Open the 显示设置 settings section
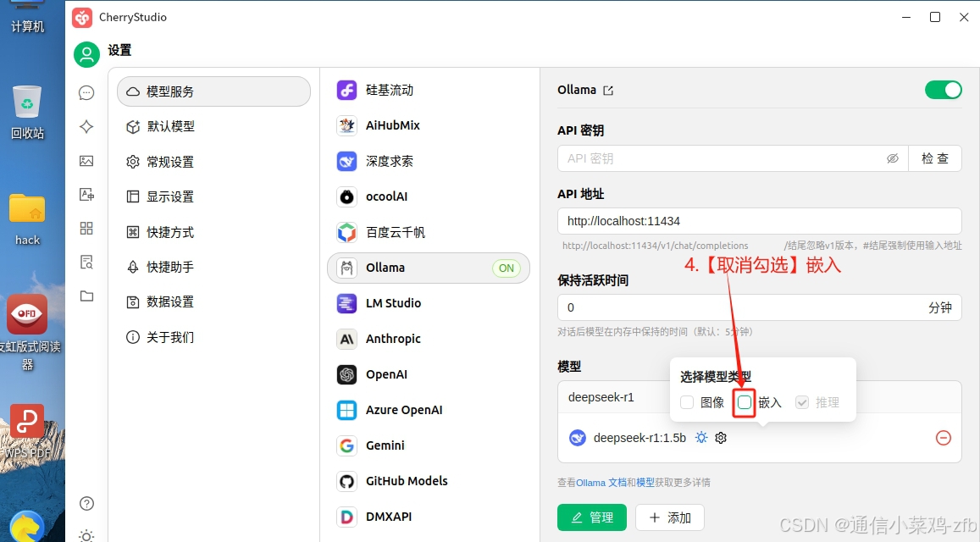980x542 pixels. pyautogui.click(x=213, y=197)
